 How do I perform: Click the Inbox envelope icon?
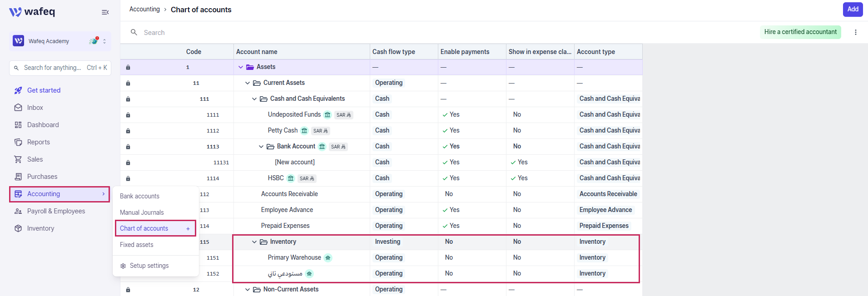coord(18,108)
